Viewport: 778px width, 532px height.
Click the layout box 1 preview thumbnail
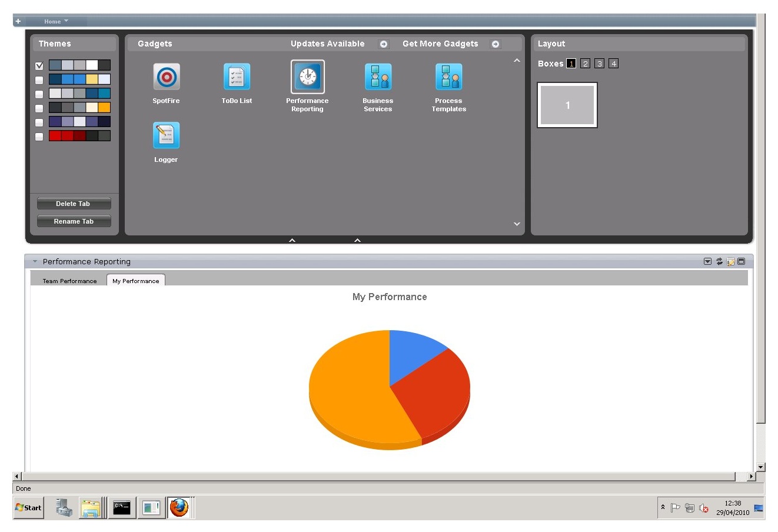pyautogui.click(x=567, y=105)
